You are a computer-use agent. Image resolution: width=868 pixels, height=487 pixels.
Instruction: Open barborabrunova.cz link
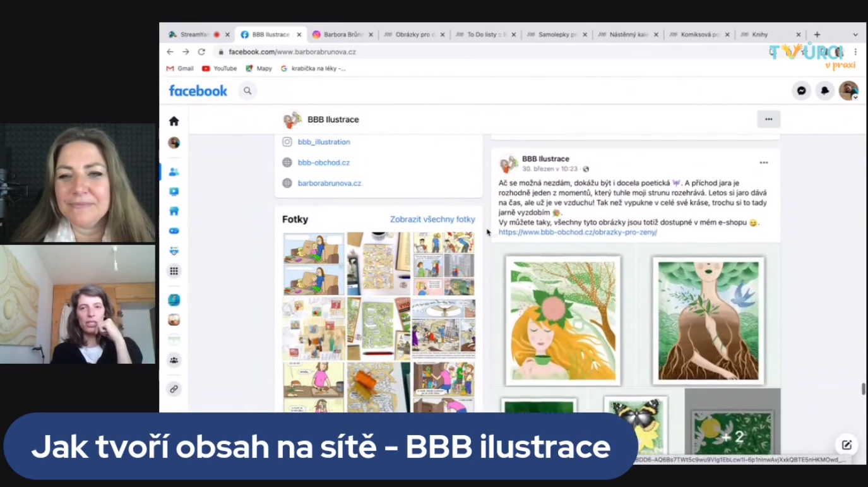pyautogui.click(x=330, y=183)
